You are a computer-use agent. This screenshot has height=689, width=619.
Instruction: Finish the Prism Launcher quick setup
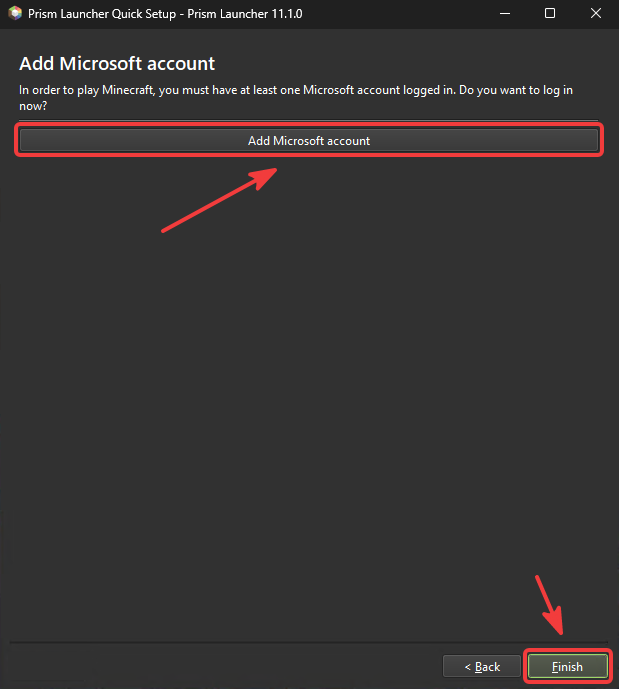pyautogui.click(x=568, y=667)
